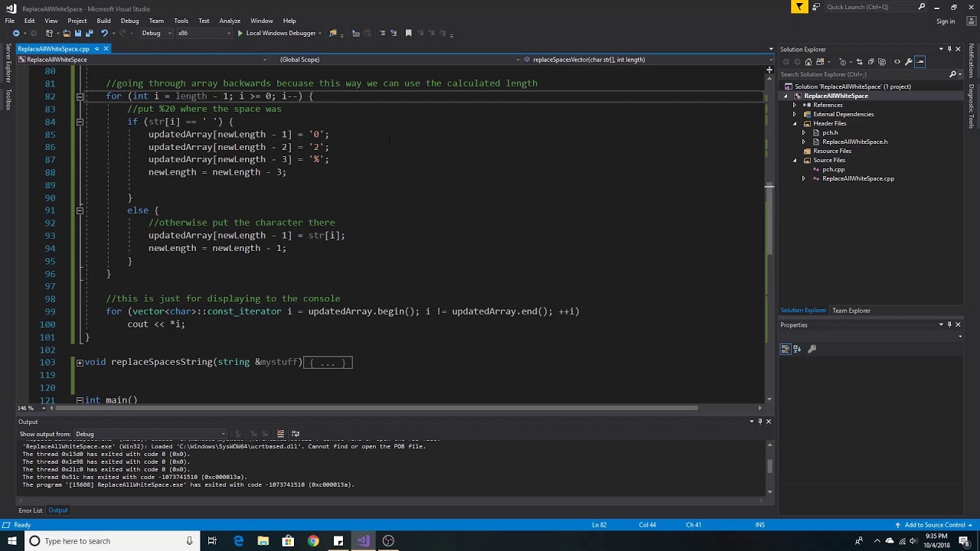
Task: Click Alphabetical sort icon in Properties panel
Action: pyautogui.click(x=797, y=349)
